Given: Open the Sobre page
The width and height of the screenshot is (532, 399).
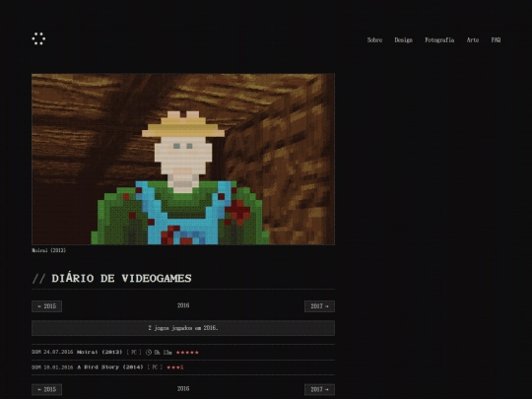Looking at the screenshot, I should tap(374, 40).
